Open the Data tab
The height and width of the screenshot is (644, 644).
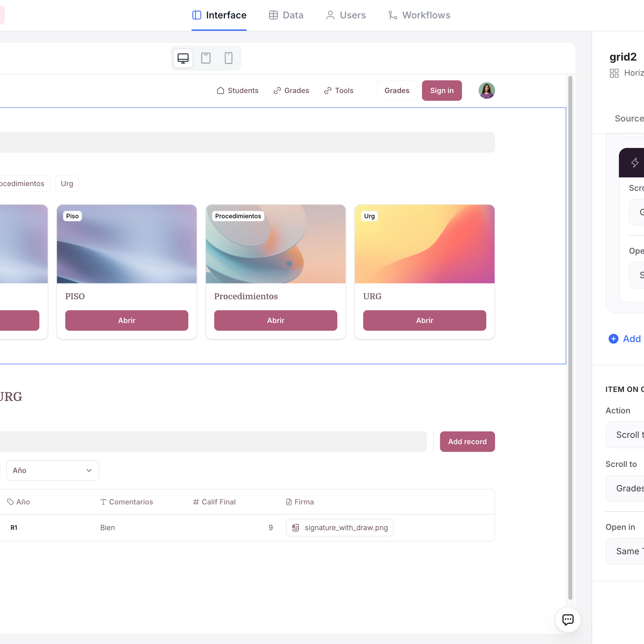(x=286, y=15)
